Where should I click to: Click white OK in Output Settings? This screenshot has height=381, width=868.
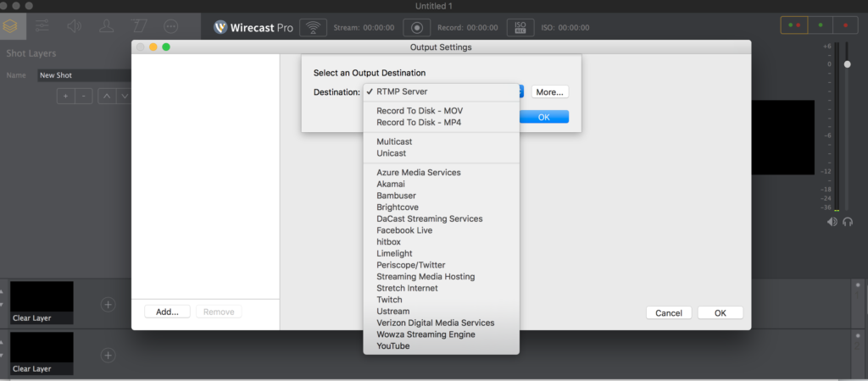click(721, 313)
